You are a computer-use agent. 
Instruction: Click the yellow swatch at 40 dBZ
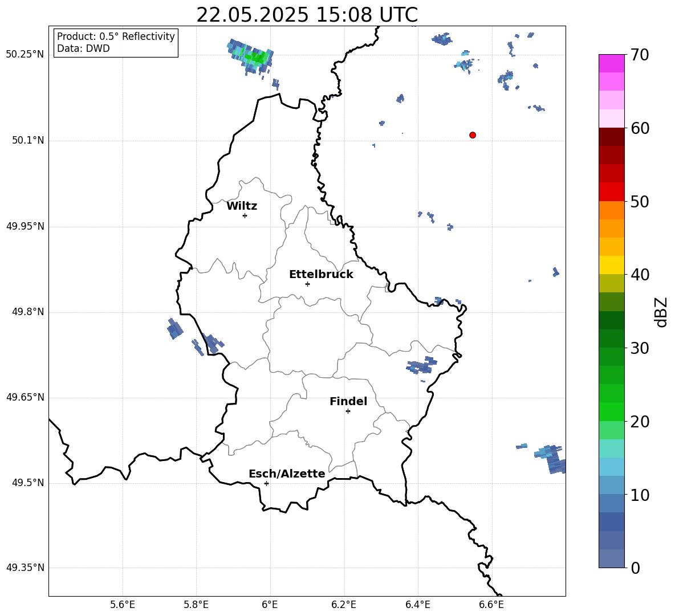tap(611, 265)
